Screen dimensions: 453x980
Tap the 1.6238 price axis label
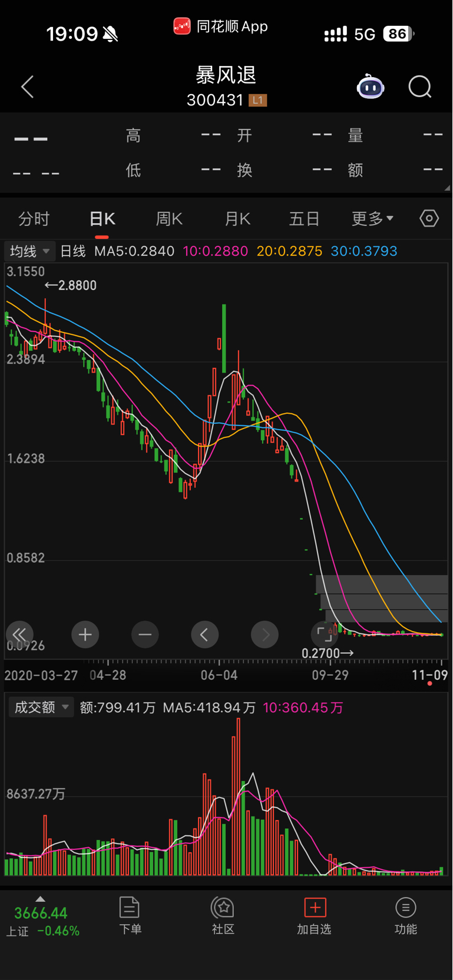(26, 459)
